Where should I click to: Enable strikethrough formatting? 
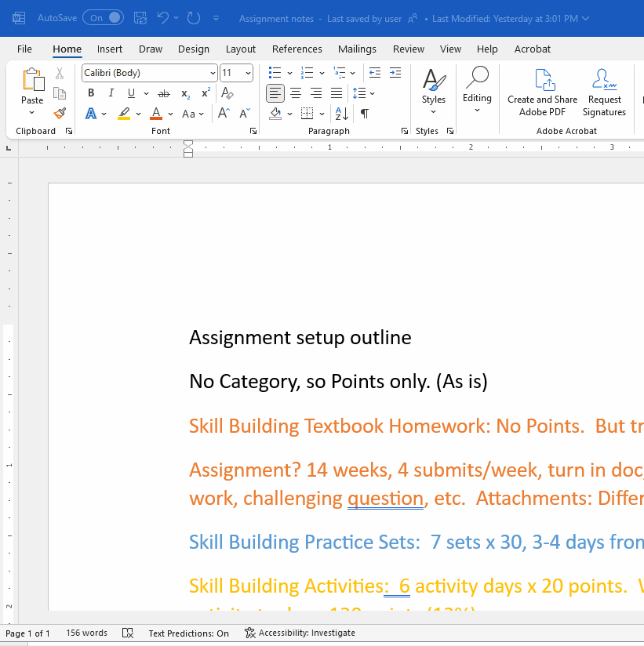point(163,93)
